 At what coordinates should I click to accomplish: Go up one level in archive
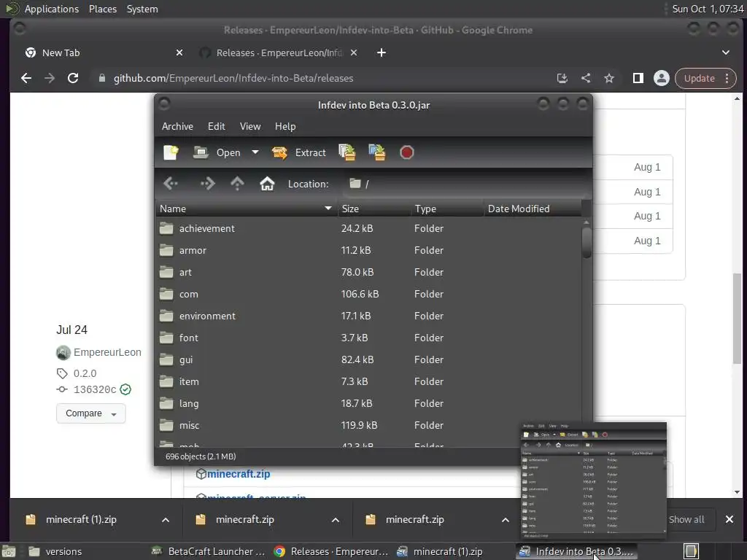click(x=237, y=183)
